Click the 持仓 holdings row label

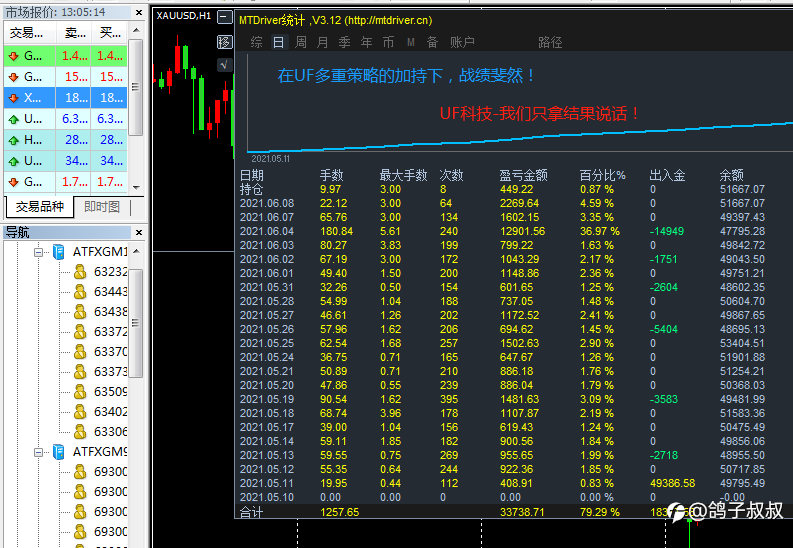pyautogui.click(x=251, y=190)
